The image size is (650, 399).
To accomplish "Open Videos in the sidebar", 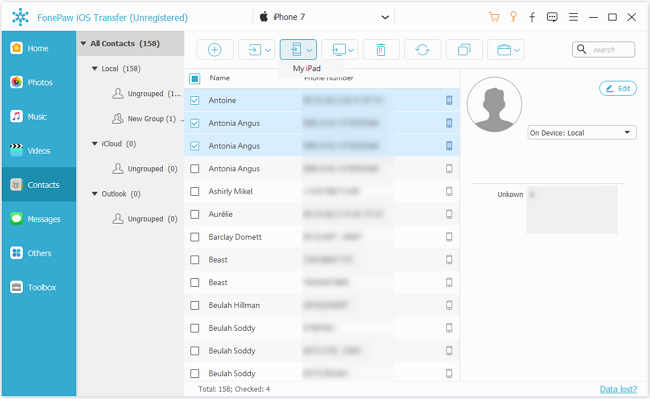I will (x=39, y=151).
